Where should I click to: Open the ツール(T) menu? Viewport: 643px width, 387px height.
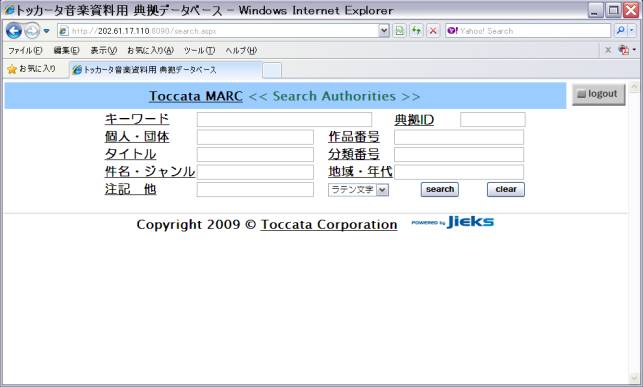(x=199, y=50)
